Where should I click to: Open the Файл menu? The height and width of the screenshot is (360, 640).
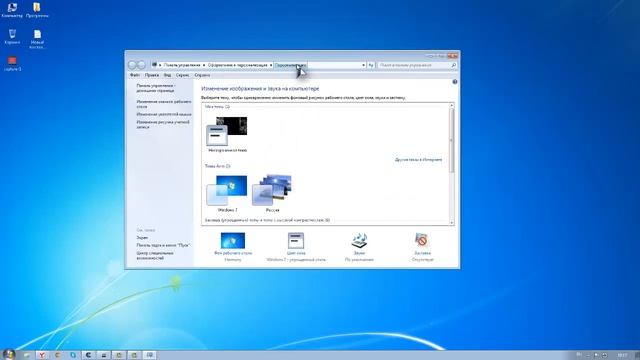click(x=135, y=75)
